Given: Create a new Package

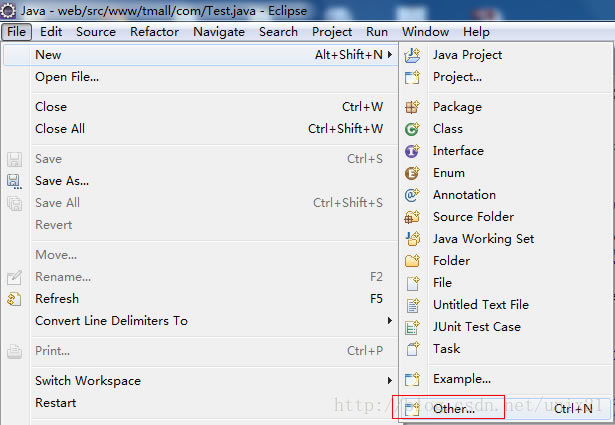Looking at the screenshot, I should tap(506, 107).
